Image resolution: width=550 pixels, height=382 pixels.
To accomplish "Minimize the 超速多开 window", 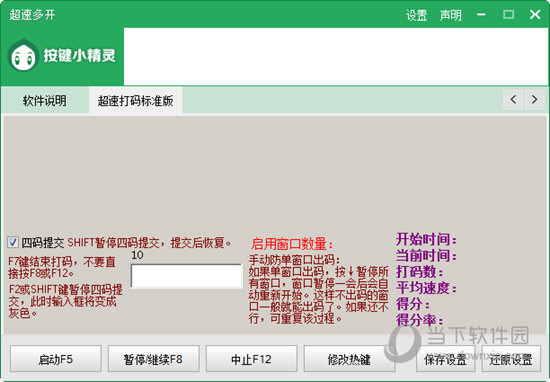I will [x=481, y=15].
